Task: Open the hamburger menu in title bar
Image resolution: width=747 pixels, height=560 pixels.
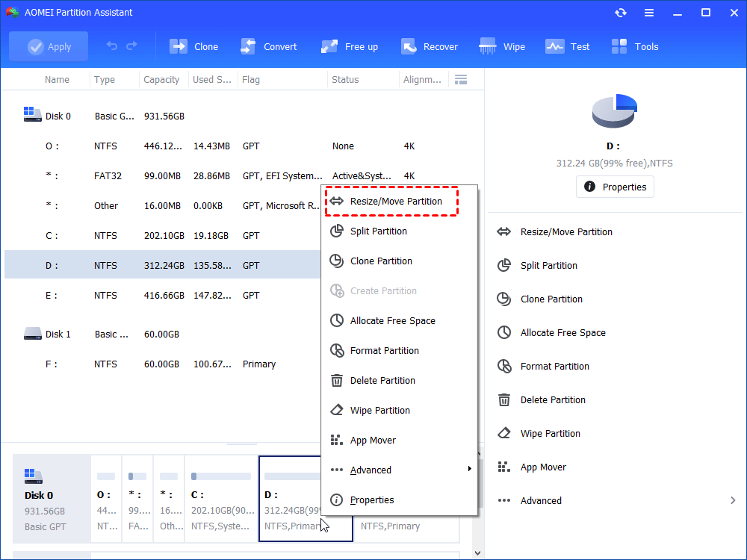Action: 649,13
